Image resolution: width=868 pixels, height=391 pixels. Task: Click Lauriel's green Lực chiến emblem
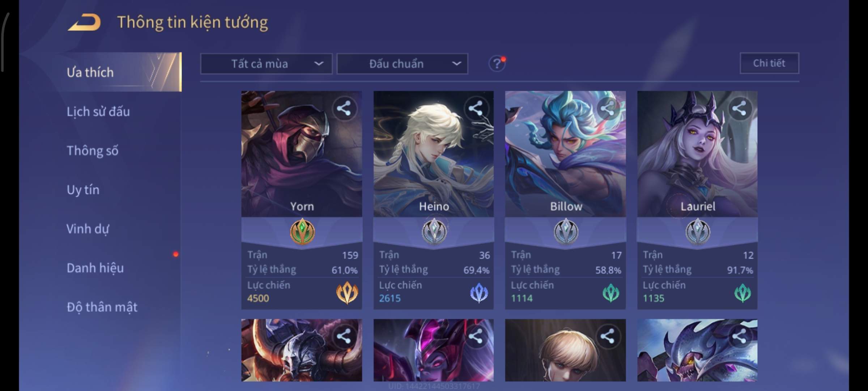[743, 293]
